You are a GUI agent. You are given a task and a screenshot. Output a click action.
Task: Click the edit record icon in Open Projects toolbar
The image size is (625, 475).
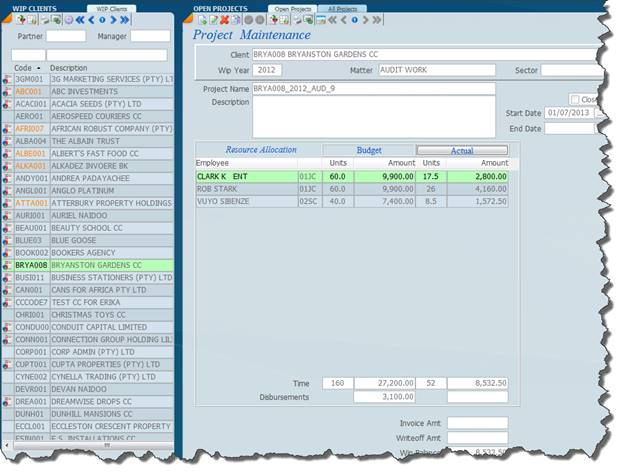[x=212, y=20]
